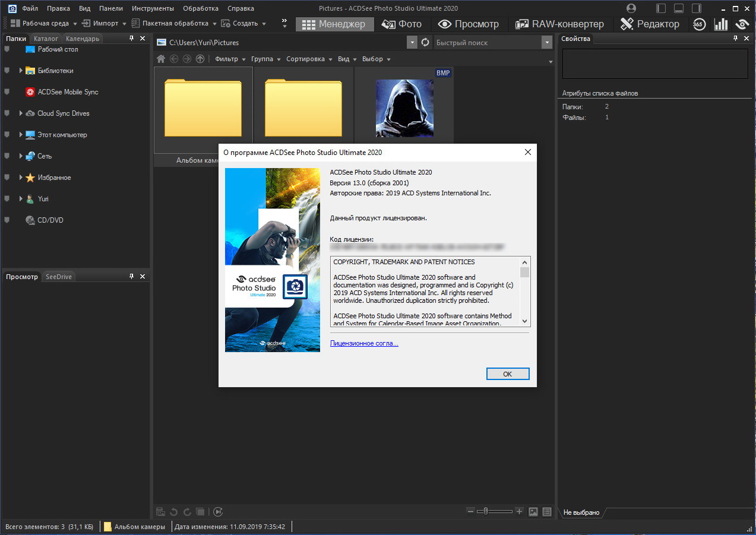Go up one folder level icon
The height and width of the screenshot is (535, 756).
(200, 59)
